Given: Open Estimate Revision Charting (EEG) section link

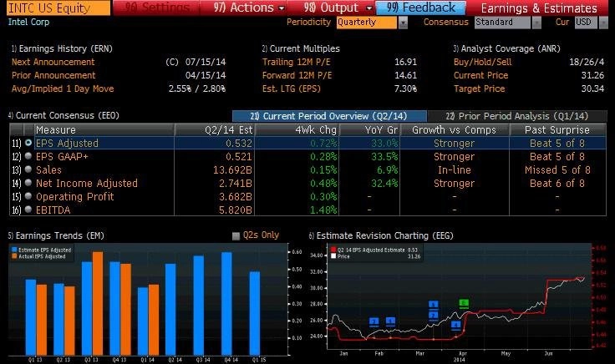Looking at the screenshot, I should 381,235.
